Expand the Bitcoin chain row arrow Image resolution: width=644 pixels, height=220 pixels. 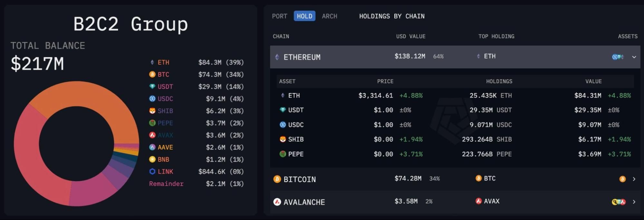pyautogui.click(x=634, y=179)
